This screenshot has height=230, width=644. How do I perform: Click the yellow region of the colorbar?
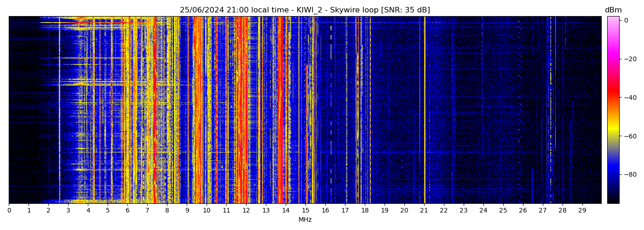pyautogui.click(x=613, y=131)
